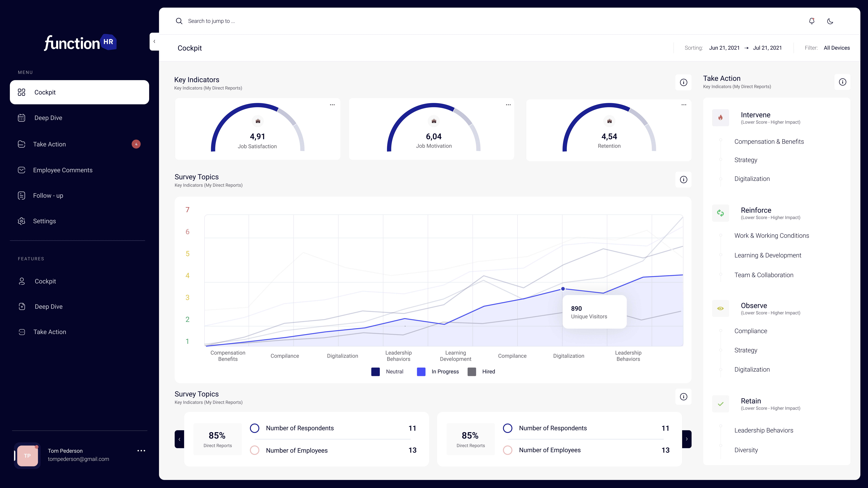Click Features Cockpit person icon
The image size is (868, 488).
click(x=22, y=281)
